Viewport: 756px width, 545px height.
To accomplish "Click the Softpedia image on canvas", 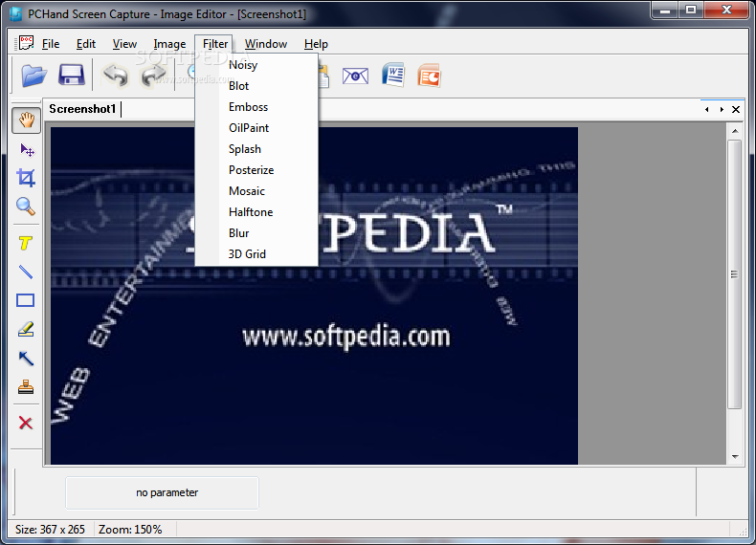I will click(x=314, y=295).
